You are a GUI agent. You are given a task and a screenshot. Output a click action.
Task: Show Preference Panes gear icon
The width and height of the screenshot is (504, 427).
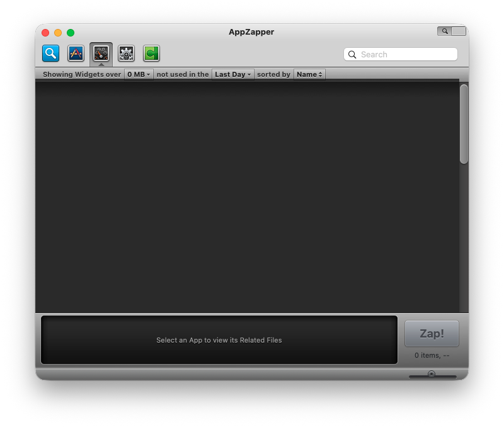click(126, 53)
